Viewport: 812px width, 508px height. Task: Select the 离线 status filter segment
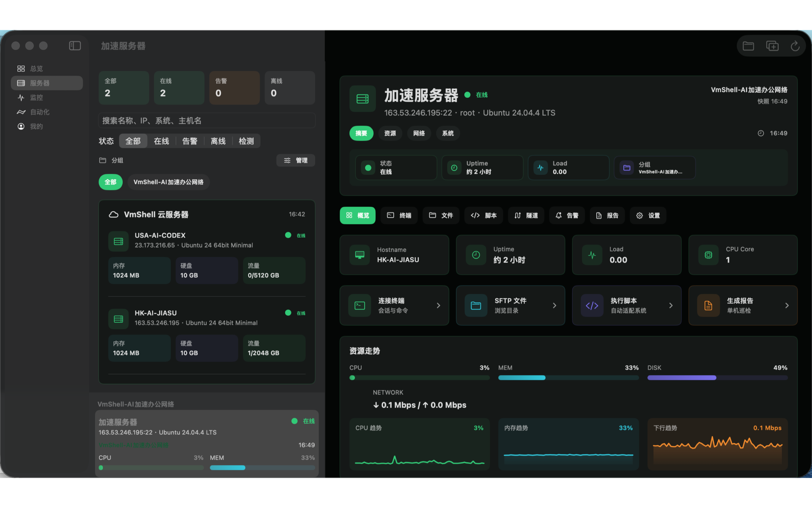218,141
